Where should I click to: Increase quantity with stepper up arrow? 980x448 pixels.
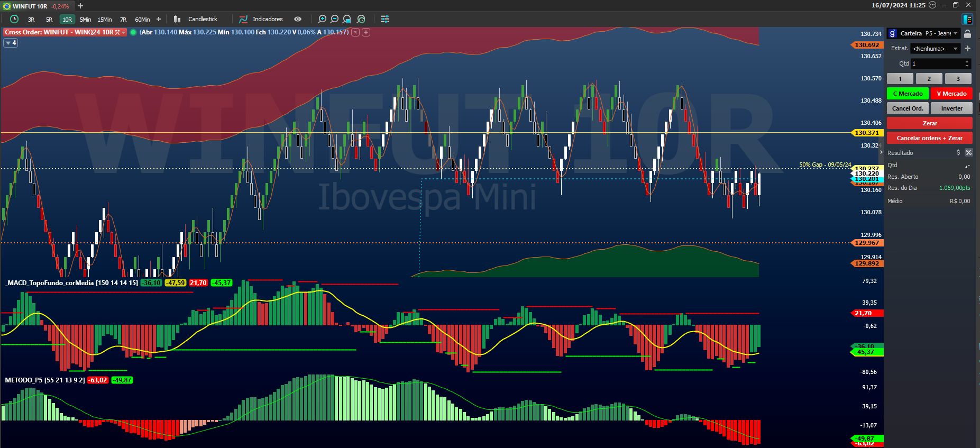[x=967, y=61]
